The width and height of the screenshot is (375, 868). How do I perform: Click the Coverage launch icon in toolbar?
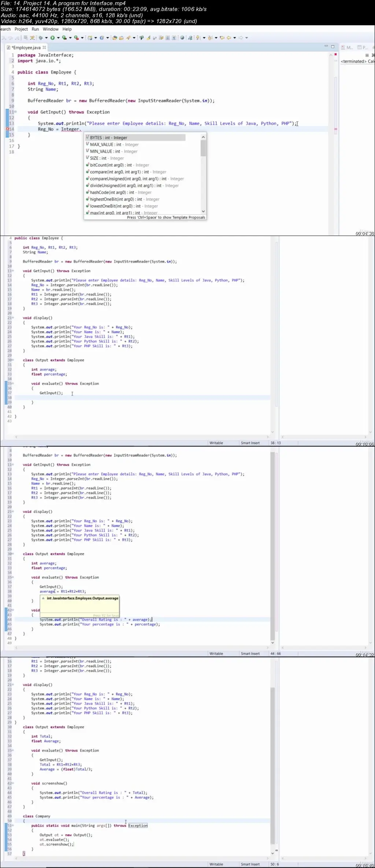[x=64, y=37]
